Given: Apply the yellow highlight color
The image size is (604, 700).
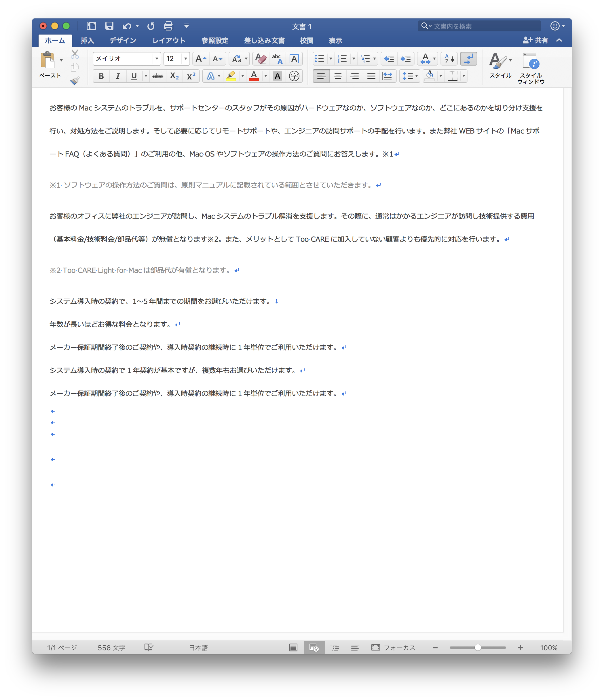Looking at the screenshot, I should (x=231, y=76).
